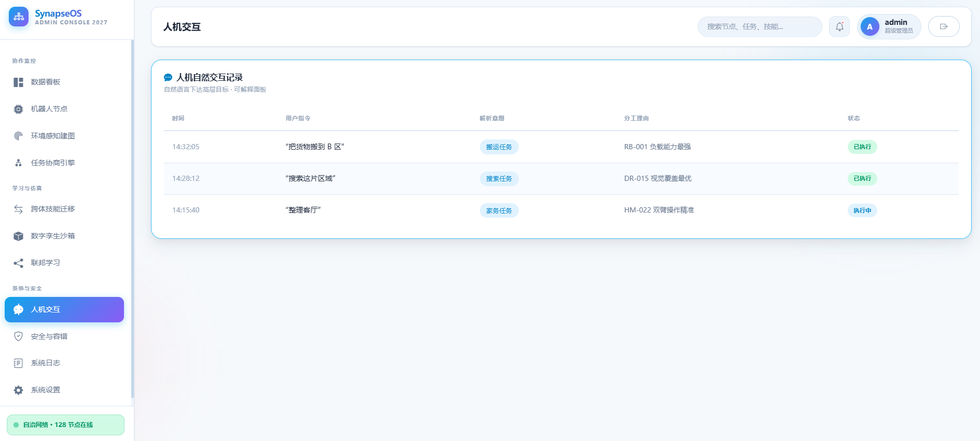Click RB-001 负载能力最强 reason
The image size is (980, 441).
[657, 147]
